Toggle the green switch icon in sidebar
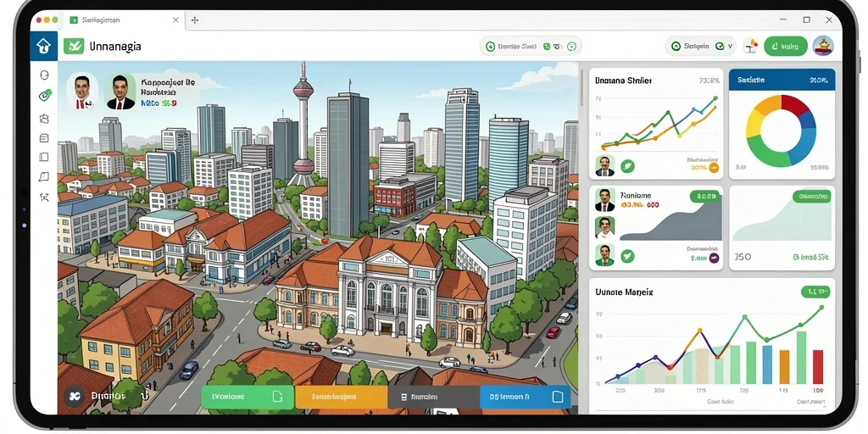The image size is (868, 434). [x=45, y=95]
